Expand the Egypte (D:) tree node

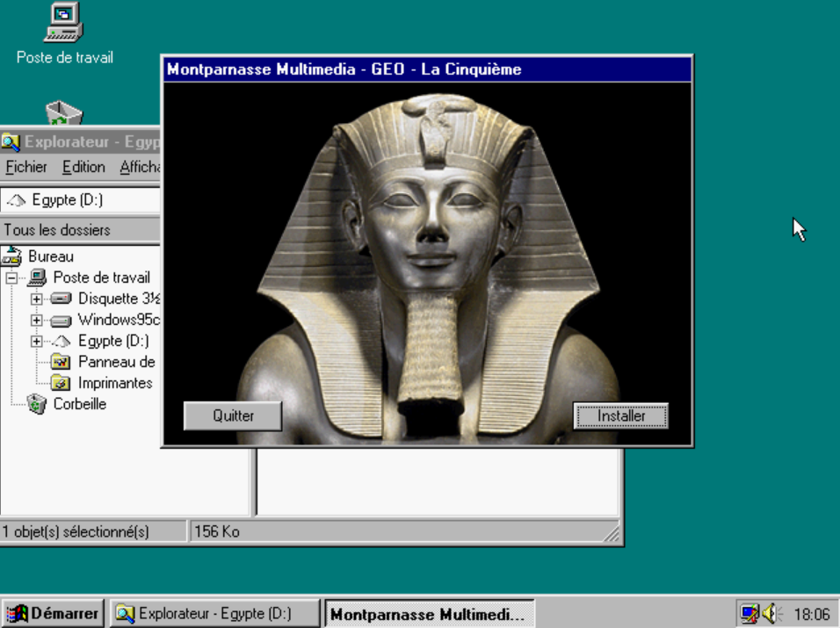tap(36, 341)
